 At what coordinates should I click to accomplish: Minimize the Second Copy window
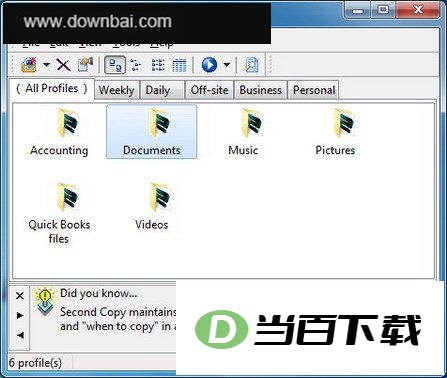[x=358, y=11]
